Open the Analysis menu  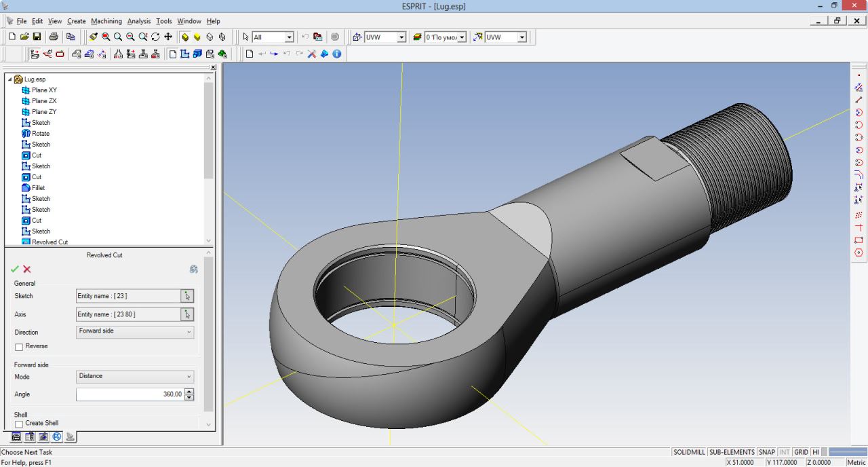pyautogui.click(x=139, y=21)
